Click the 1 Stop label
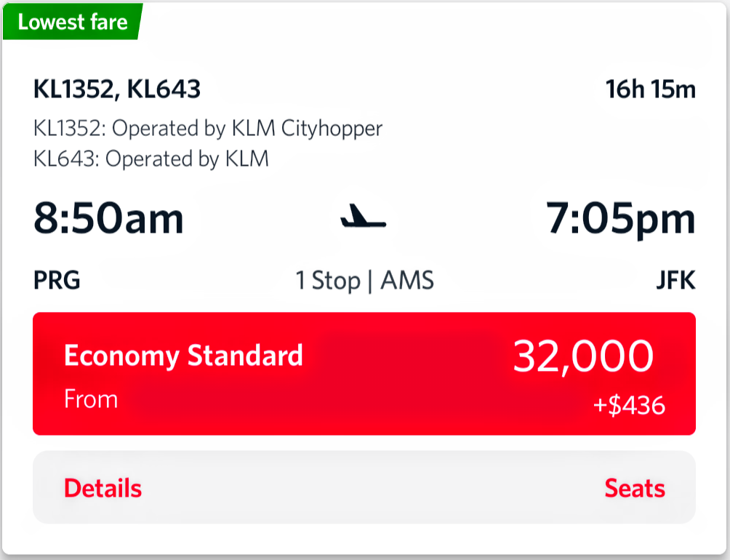The image size is (730, 560). (328, 281)
